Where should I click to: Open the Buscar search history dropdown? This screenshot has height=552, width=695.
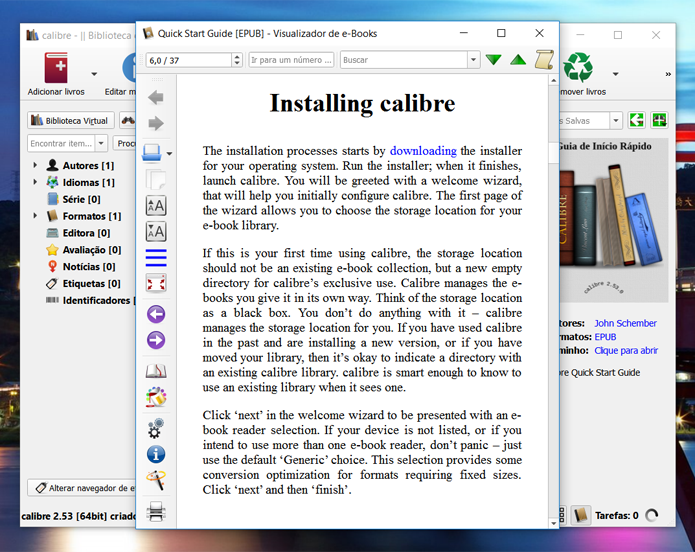[473, 60]
